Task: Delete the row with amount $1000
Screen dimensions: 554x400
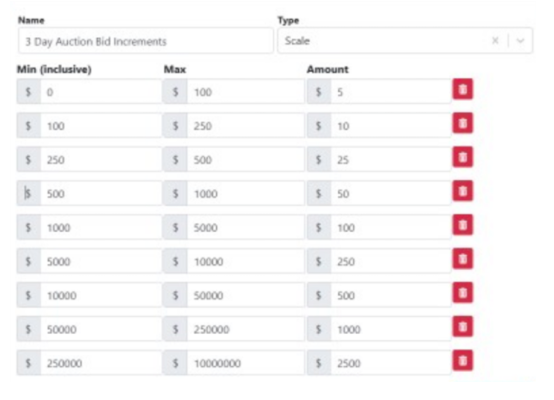Action: click(462, 327)
